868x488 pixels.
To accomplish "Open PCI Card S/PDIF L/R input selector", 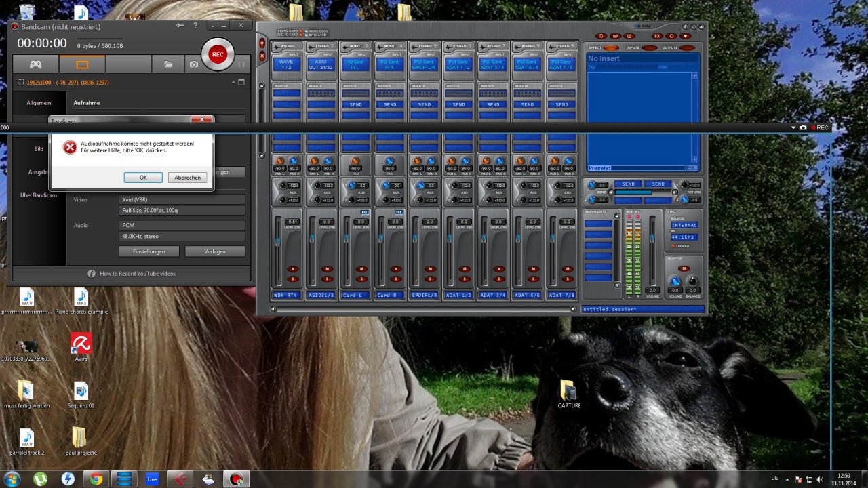I will pos(424,64).
